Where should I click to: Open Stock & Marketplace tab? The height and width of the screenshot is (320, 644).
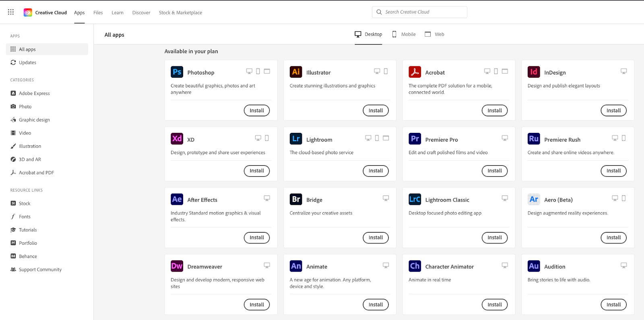180,13
